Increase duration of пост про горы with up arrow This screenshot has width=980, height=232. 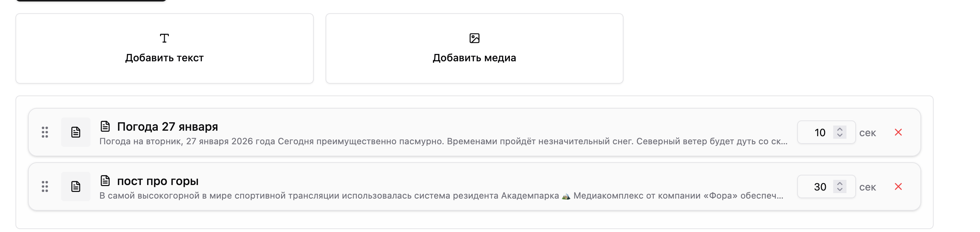coord(839,183)
